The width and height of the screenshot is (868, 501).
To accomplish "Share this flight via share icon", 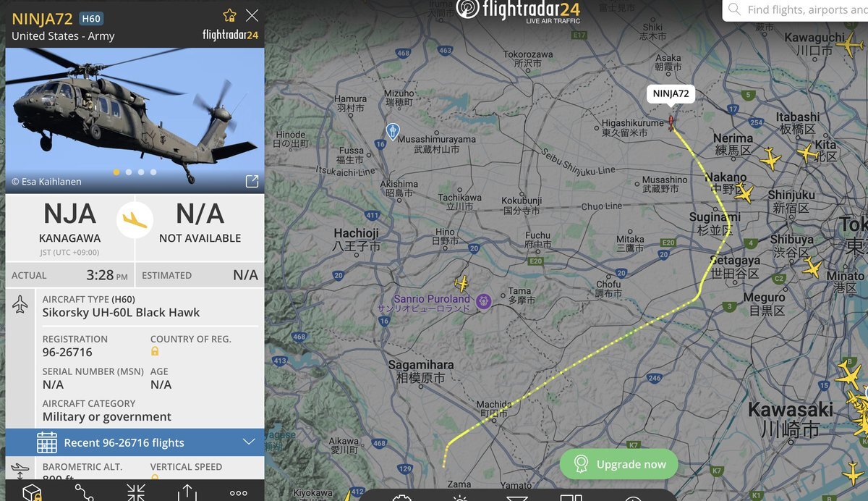I will (187, 492).
